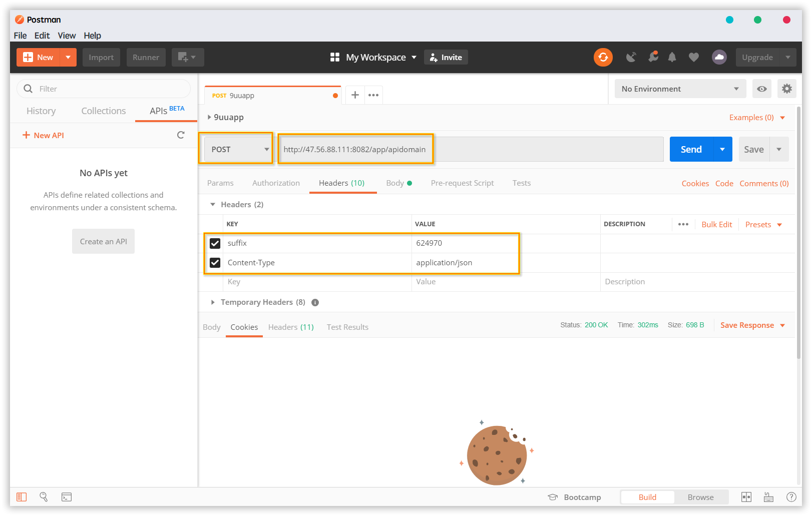
Task: Open keyboard shortcuts icon
Action: pos(768,497)
